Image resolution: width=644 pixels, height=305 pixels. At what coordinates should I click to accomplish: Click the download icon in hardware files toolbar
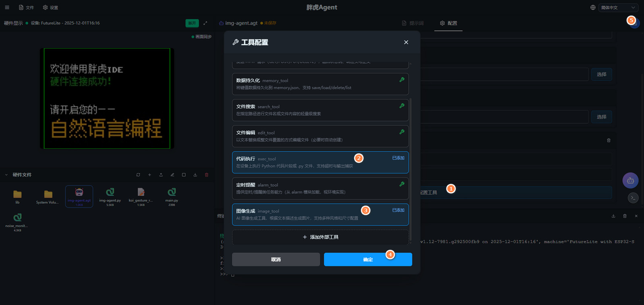195,175
